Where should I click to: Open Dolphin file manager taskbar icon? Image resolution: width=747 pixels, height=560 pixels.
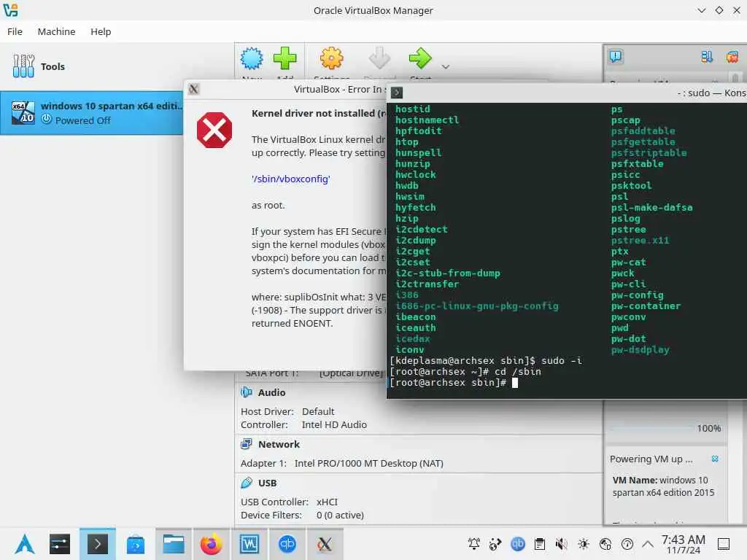pyautogui.click(x=174, y=544)
